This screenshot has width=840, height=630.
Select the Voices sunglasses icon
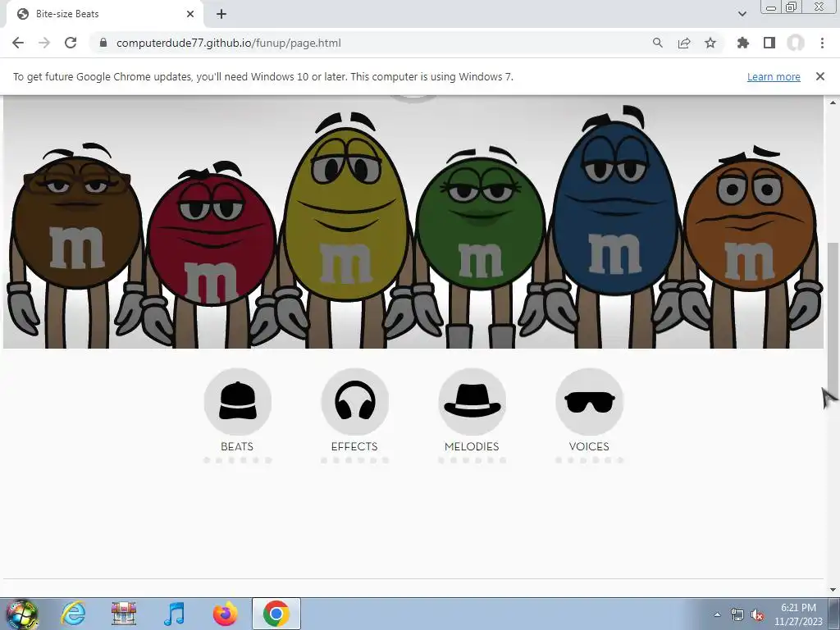[589, 401]
